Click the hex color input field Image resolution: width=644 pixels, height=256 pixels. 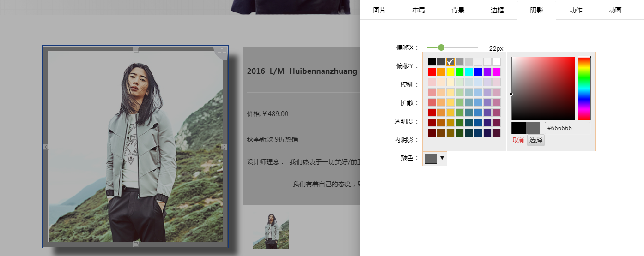[567, 128]
